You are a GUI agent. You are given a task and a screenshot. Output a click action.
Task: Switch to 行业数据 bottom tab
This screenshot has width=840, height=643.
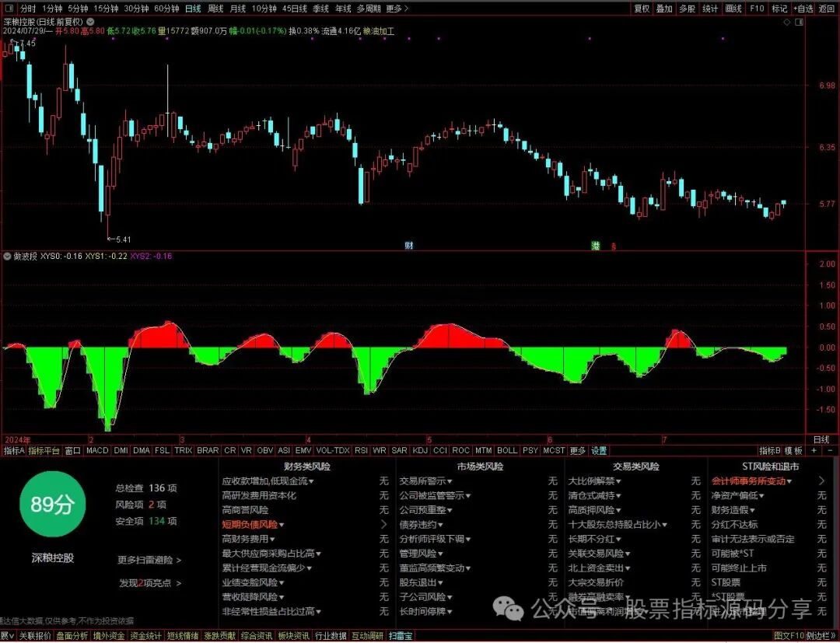[331, 636]
